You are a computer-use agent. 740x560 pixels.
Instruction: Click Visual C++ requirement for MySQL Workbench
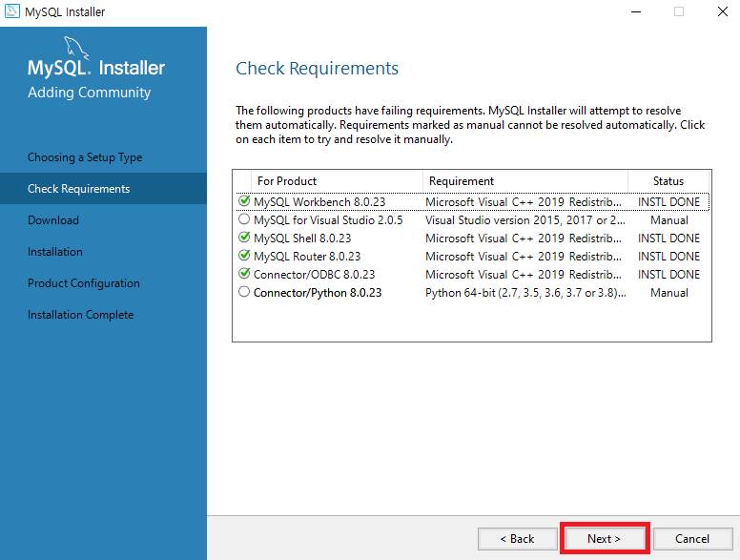[524, 202]
